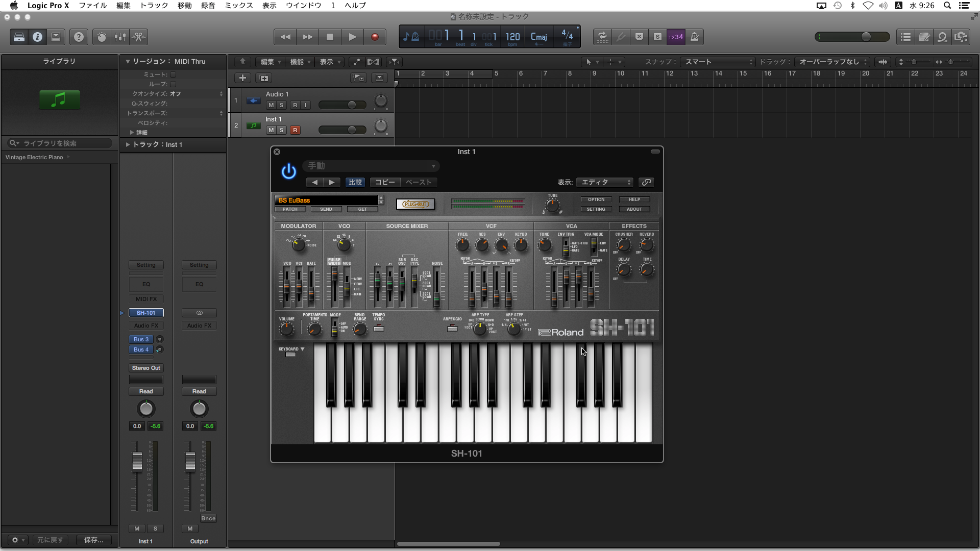This screenshot has width=980, height=551.
Task: Click the plug-in link chain icon
Action: [647, 182]
